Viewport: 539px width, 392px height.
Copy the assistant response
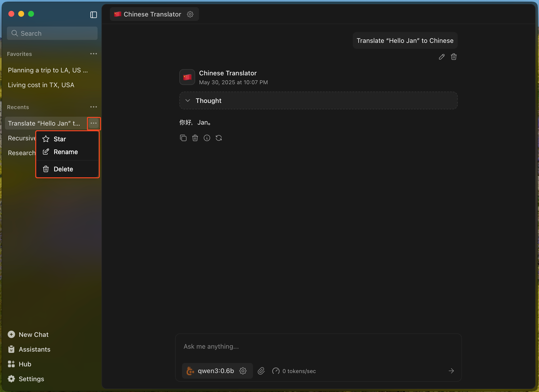(x=183, y=138)
